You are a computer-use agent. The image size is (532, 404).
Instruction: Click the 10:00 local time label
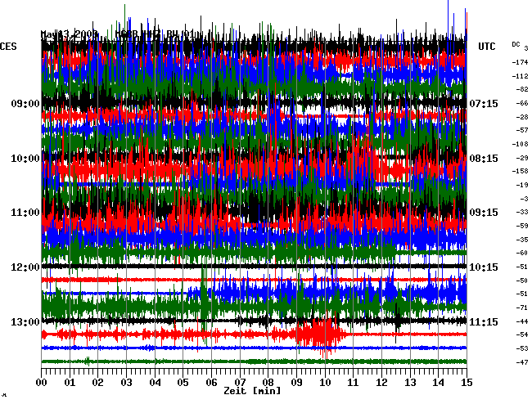click(x=25, y=159)
